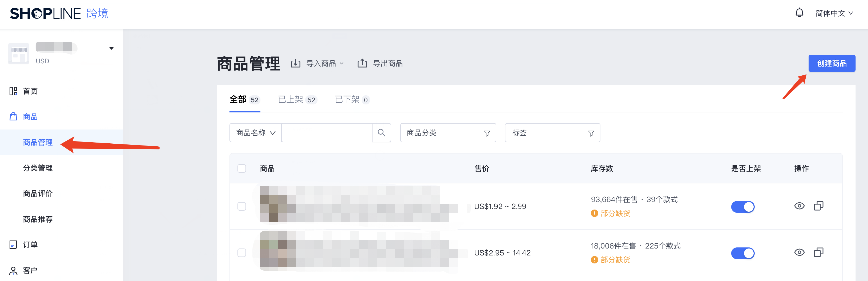This screenshot has width=868, height=281.
Task: Preview second product with eye icon
Action: click(799, 252)
